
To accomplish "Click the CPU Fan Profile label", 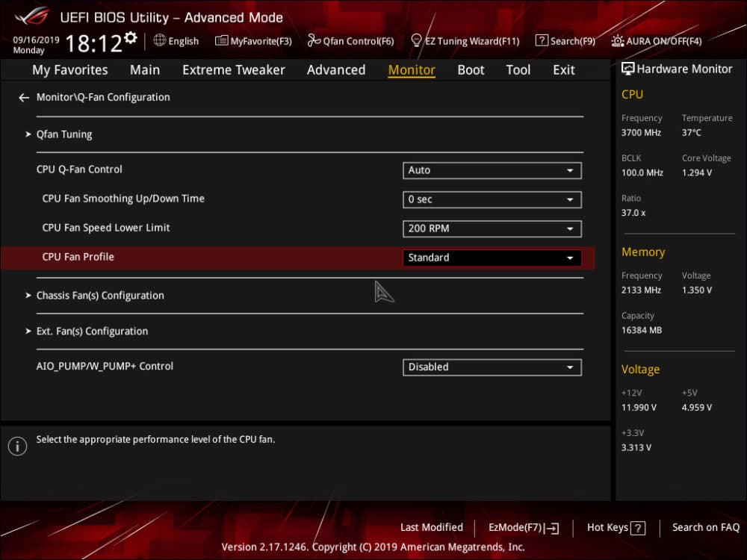I will click(78, 257).
